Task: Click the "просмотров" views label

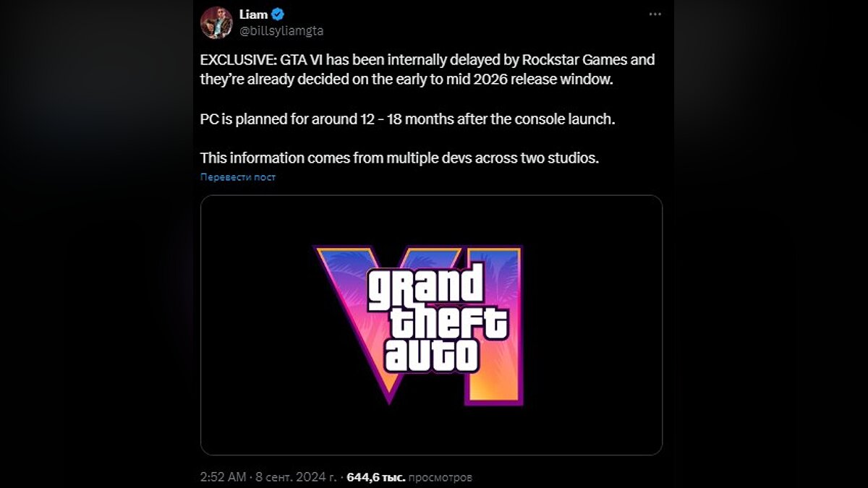Action: click(440, 477)
